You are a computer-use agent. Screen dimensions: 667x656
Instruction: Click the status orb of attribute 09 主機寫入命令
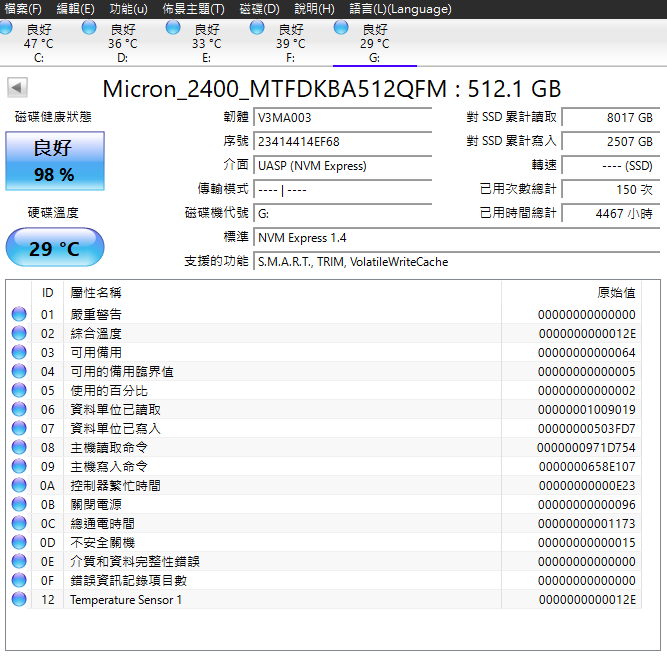[x=19, y=466]
